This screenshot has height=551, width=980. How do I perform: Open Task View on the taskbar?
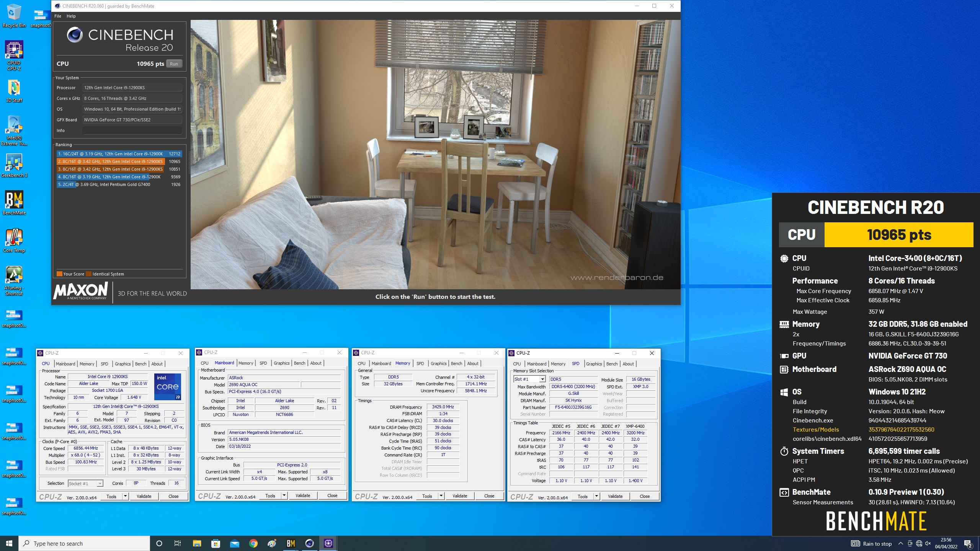pos(178,543)
